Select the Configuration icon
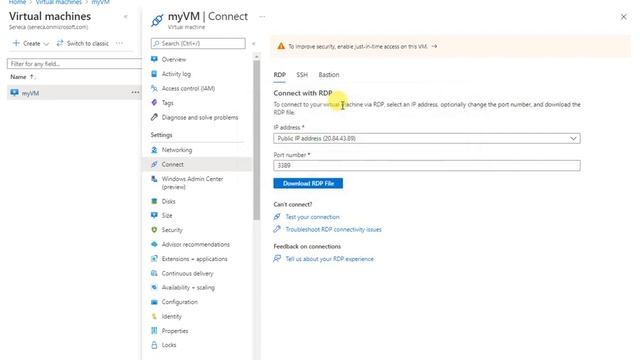Viewport: 640px width, 360px height. (154, 302)
